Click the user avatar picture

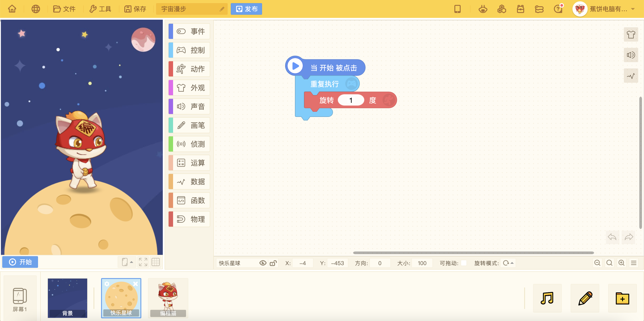point(580,9)
